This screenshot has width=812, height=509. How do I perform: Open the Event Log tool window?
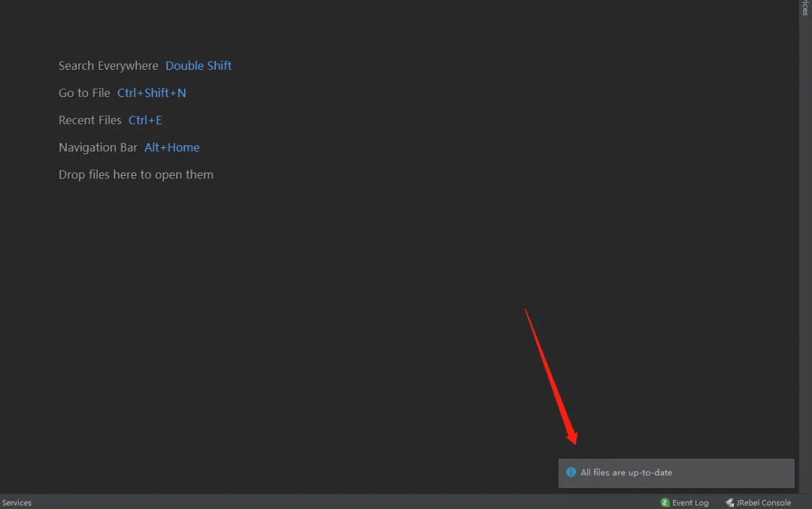click(x=684, y=502)
